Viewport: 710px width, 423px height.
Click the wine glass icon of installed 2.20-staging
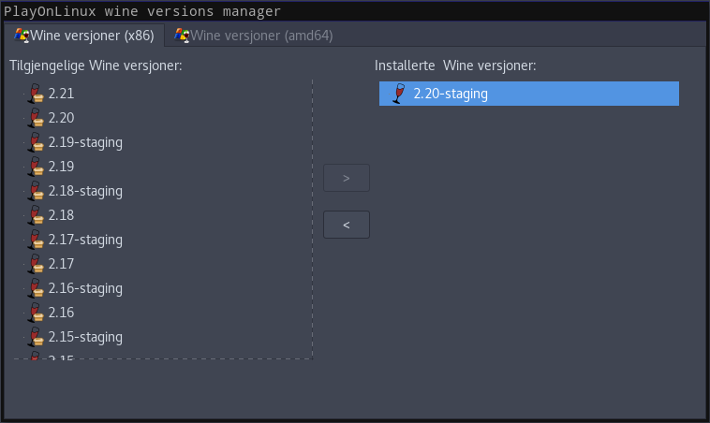pyautogui.click(x=399, y=93)
